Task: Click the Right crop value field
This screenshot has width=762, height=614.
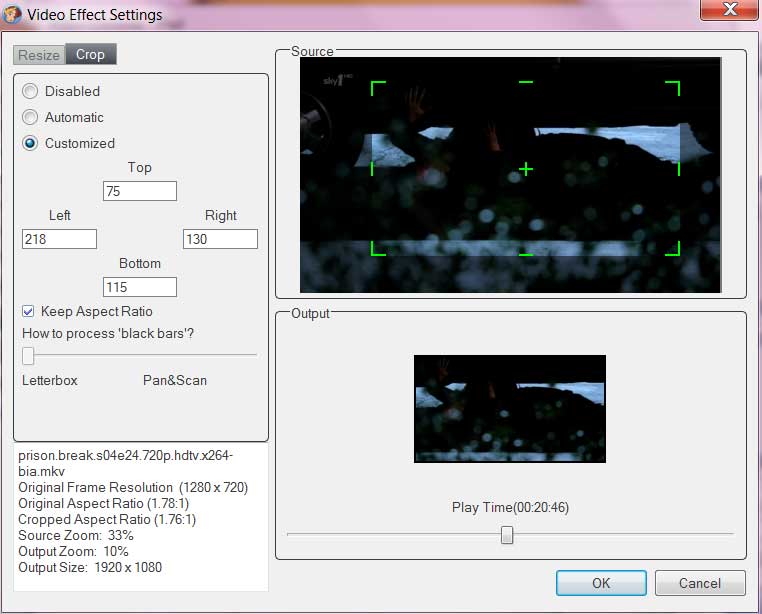Action: click(220, 239)
